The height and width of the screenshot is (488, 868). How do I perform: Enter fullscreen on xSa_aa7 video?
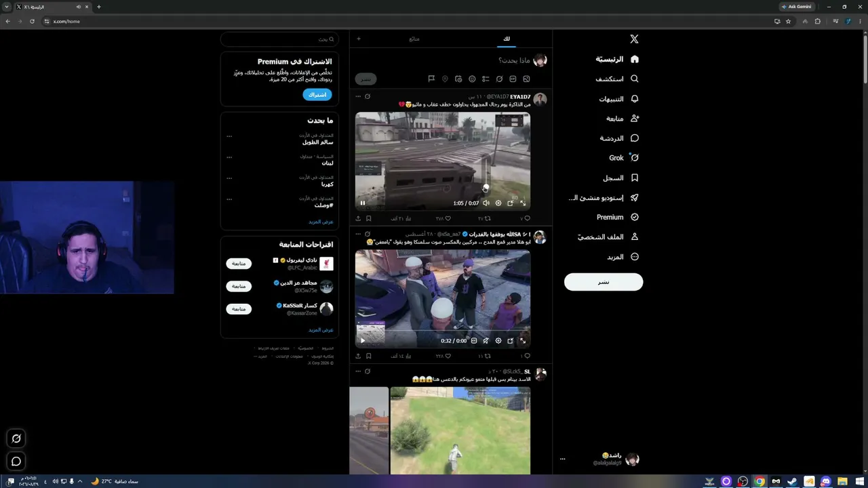[523, 340]
